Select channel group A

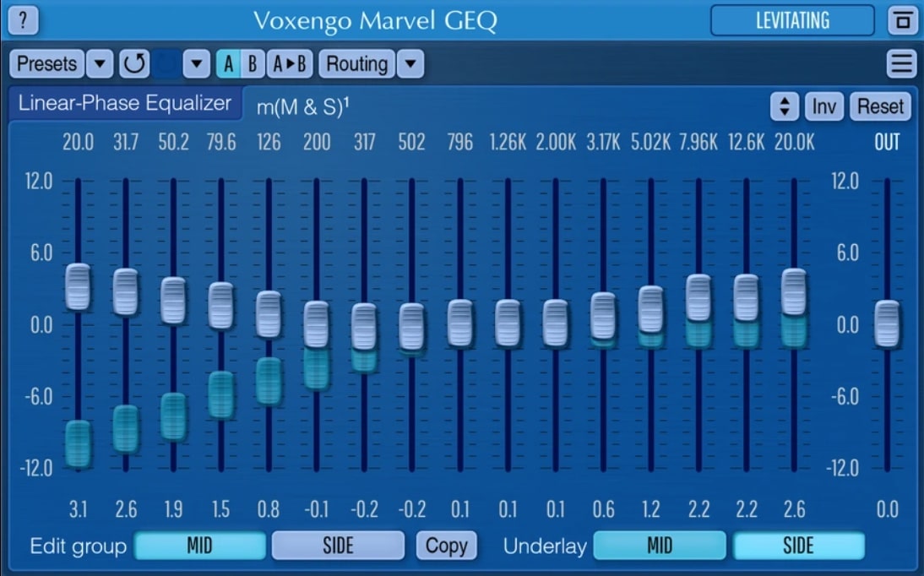pos(228,63)
